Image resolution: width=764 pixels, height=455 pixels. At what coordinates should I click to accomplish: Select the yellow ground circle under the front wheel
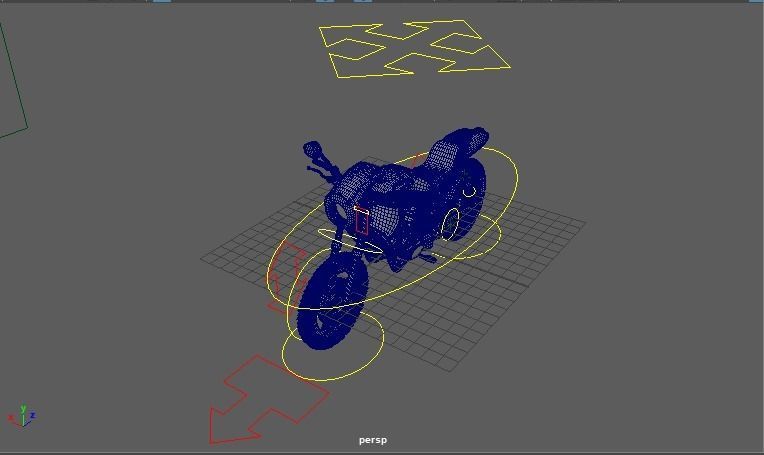333,346
